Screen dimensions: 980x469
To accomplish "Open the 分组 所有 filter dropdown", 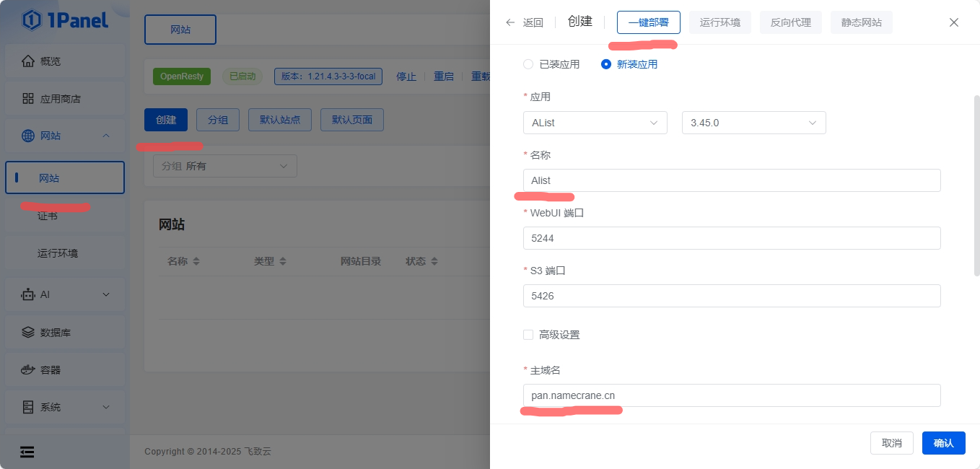I will coord(224,166).
